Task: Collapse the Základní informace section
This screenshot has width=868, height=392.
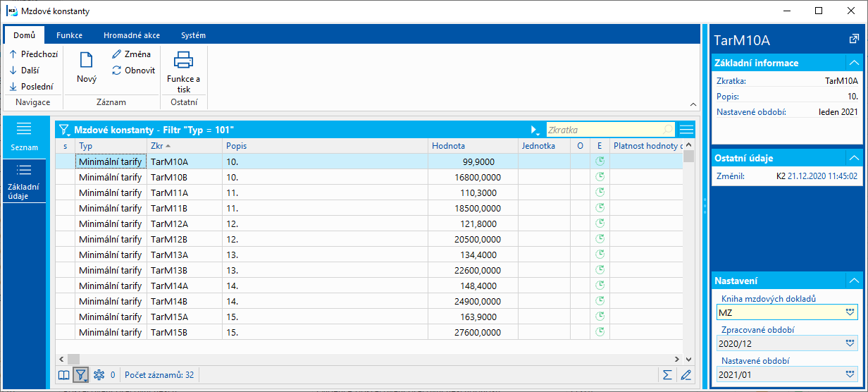Action: tap(853, 63)
